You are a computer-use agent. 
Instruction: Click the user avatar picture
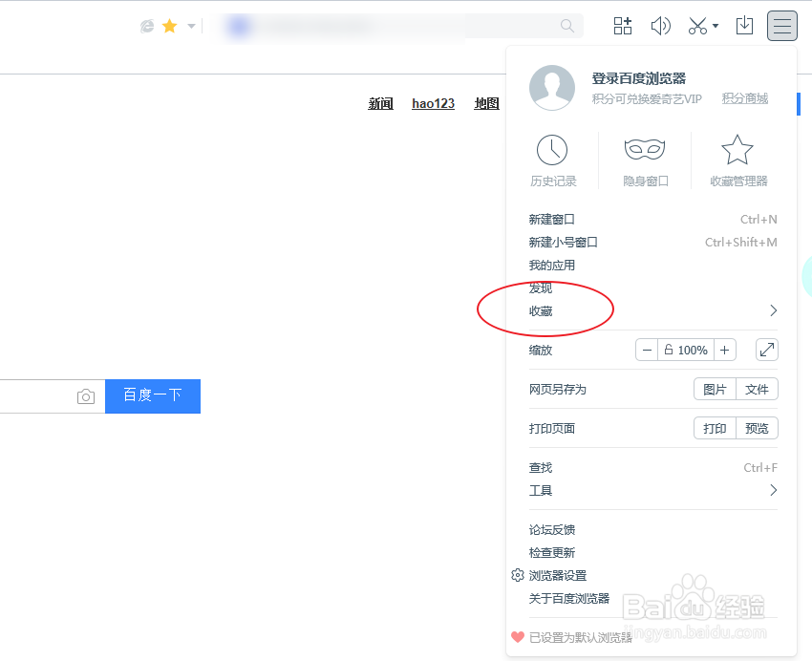(x=552, y=88)
